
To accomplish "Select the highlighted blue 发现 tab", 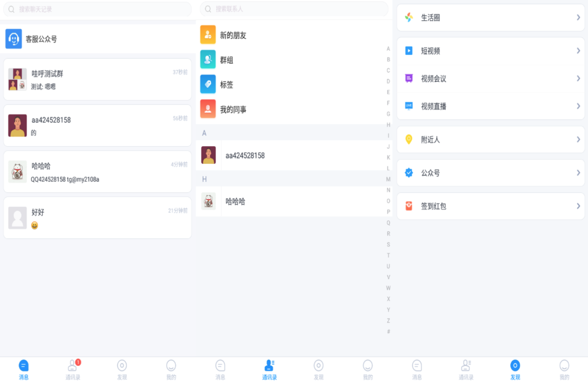I will [515, 369].
